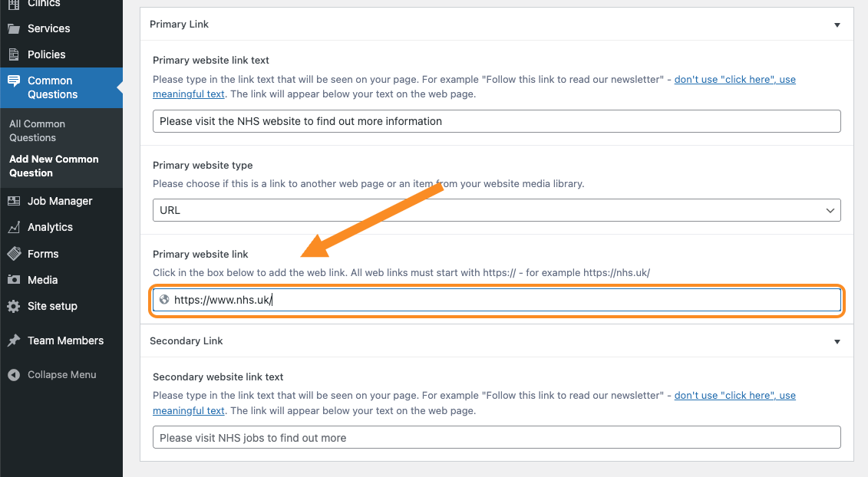Click the Team Members pin icon

click(14, 340)
